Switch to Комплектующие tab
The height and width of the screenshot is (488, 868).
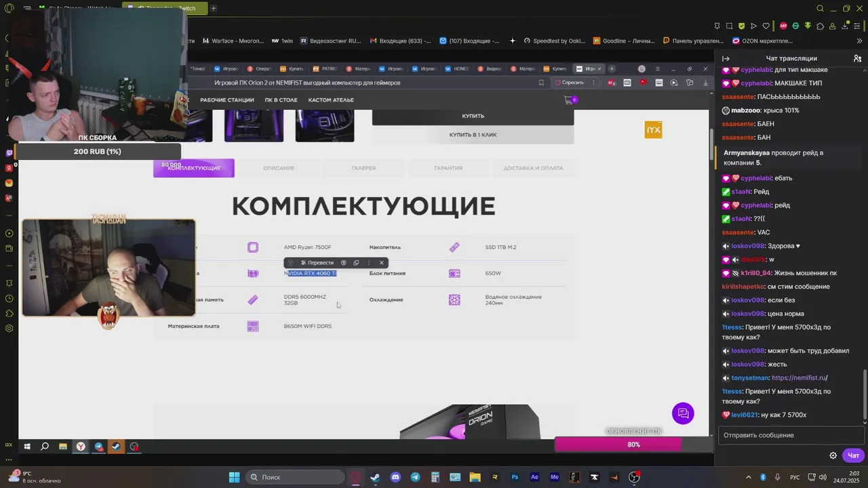[194, 168]
